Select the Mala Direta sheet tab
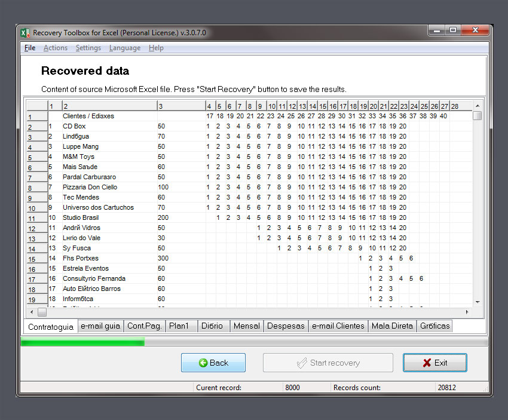 (392, 326)
